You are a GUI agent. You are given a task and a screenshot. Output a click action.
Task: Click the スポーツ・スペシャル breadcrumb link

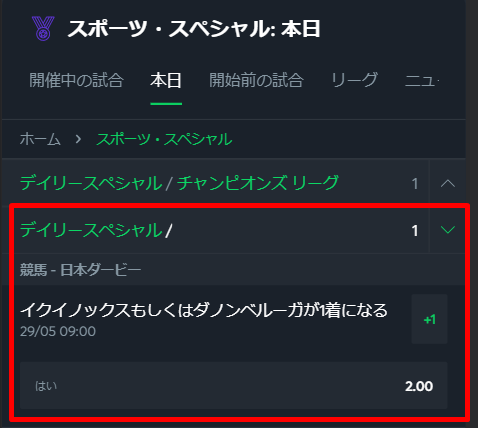[x=164, y=139]
